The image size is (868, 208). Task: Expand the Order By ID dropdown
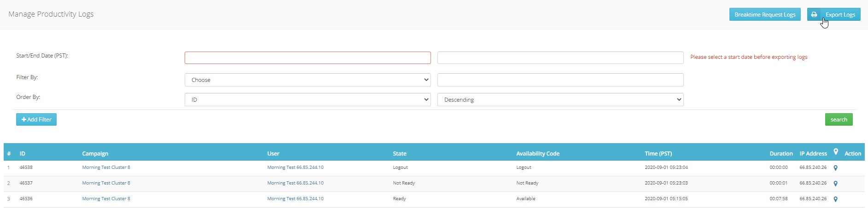[x=307, y=100]
